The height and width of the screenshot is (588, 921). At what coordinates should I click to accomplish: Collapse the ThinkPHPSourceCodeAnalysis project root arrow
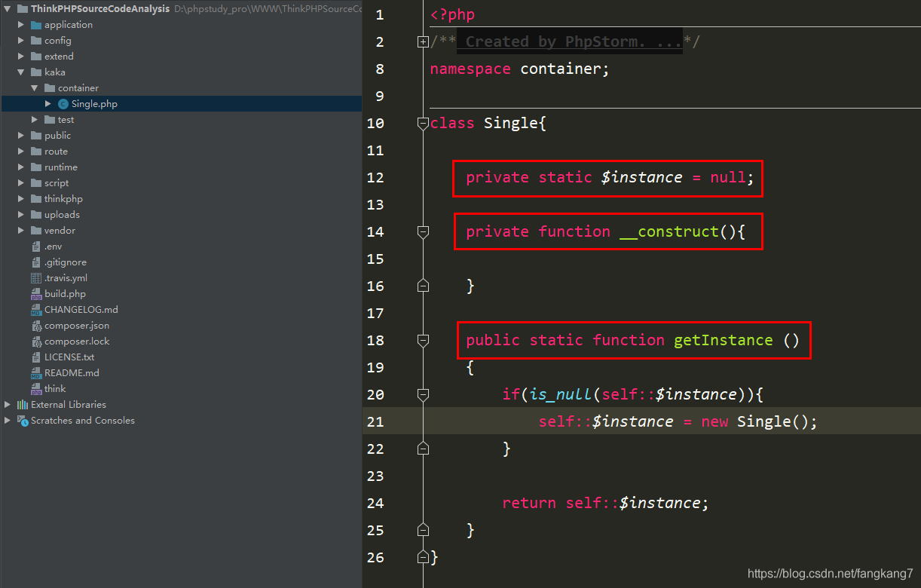point(8,9)
